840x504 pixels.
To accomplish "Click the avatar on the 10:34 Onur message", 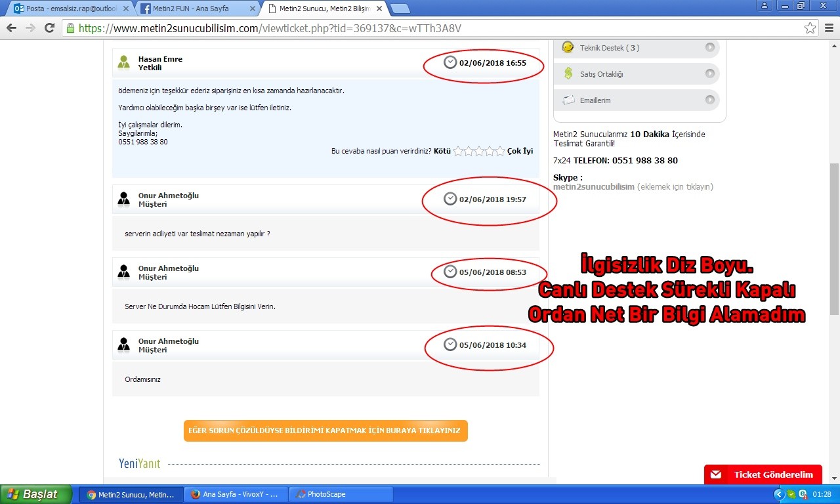I will click(x=124, y=344).
